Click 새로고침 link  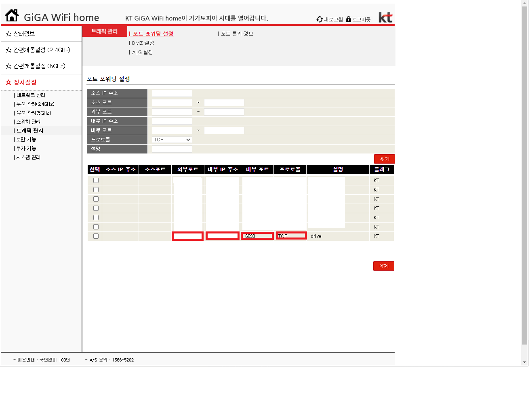333,19
